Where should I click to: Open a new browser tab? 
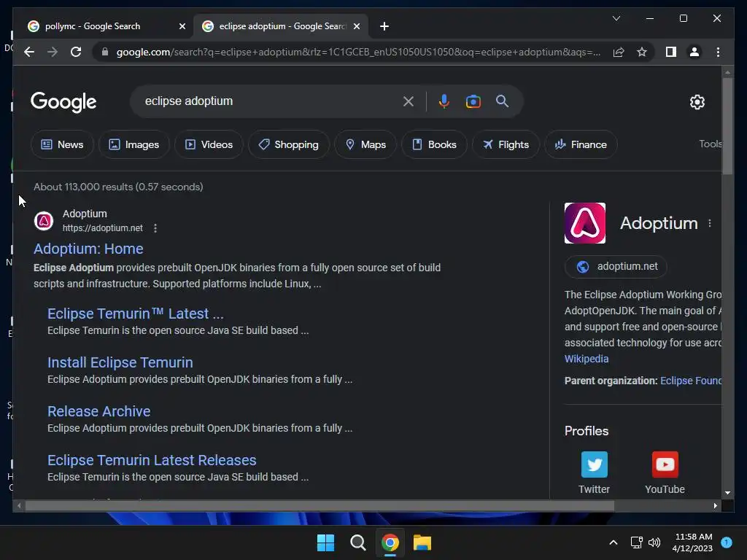(384, 26)
